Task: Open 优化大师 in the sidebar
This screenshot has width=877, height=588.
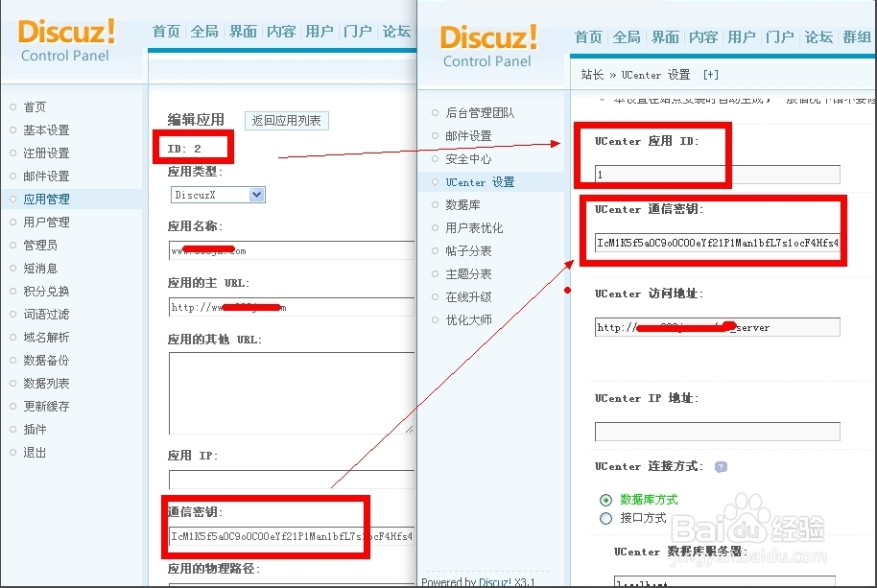Action: click(x=468, y=320)
